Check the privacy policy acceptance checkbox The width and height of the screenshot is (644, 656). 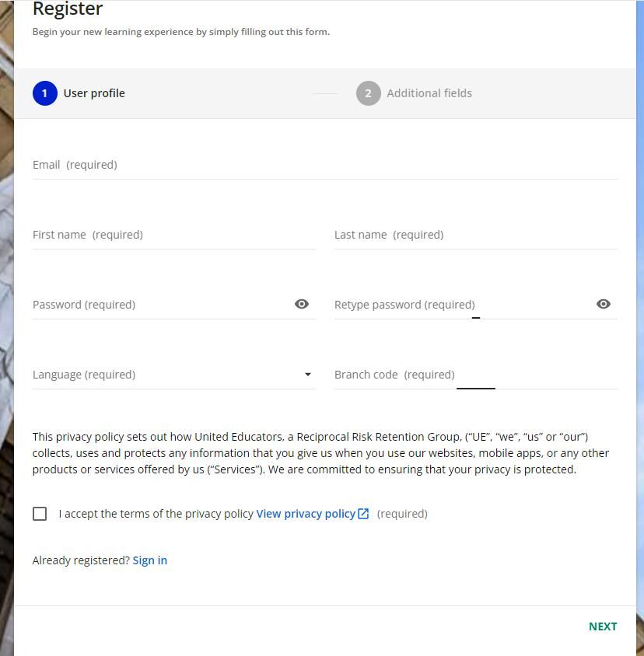tap(40, 514)
